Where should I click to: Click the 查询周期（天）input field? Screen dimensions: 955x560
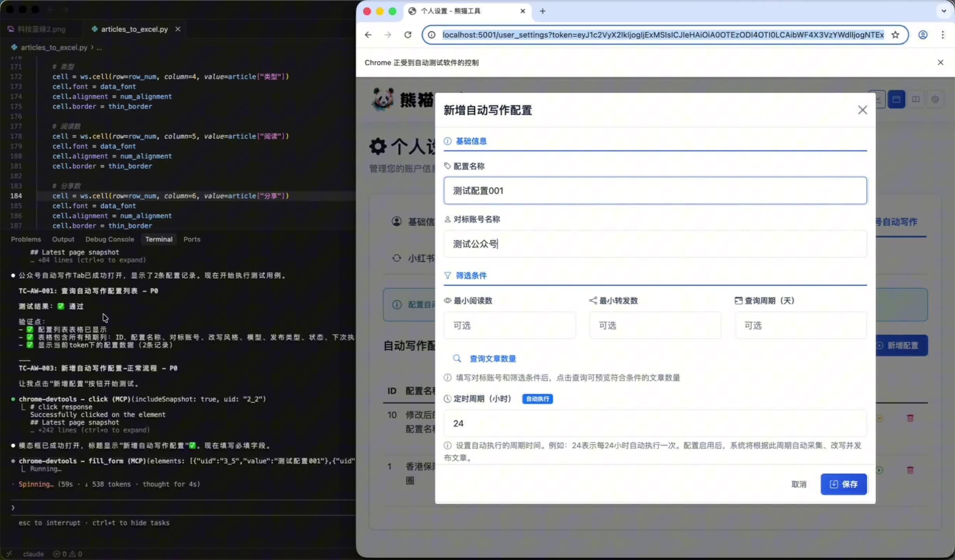[x=801, y=325]
